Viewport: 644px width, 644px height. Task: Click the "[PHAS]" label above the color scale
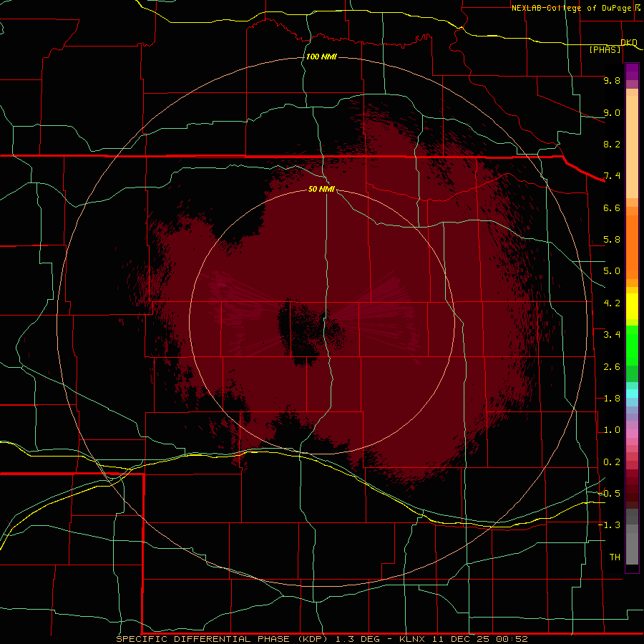coord(605,50)
